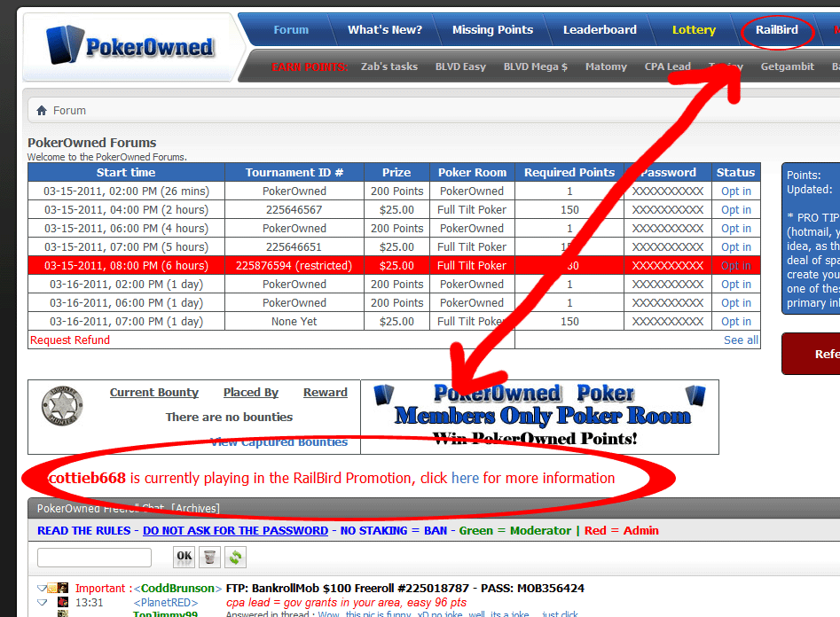The image size is (840, 617).
Task: Click the left card icon on poker room banner
Action: point(383,394)
